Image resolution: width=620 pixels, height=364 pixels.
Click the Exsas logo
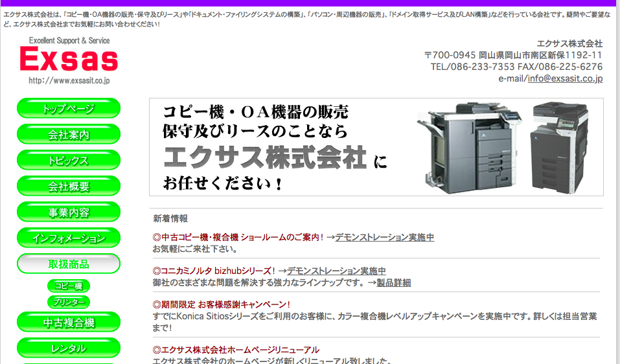click(x=69, y=60)
